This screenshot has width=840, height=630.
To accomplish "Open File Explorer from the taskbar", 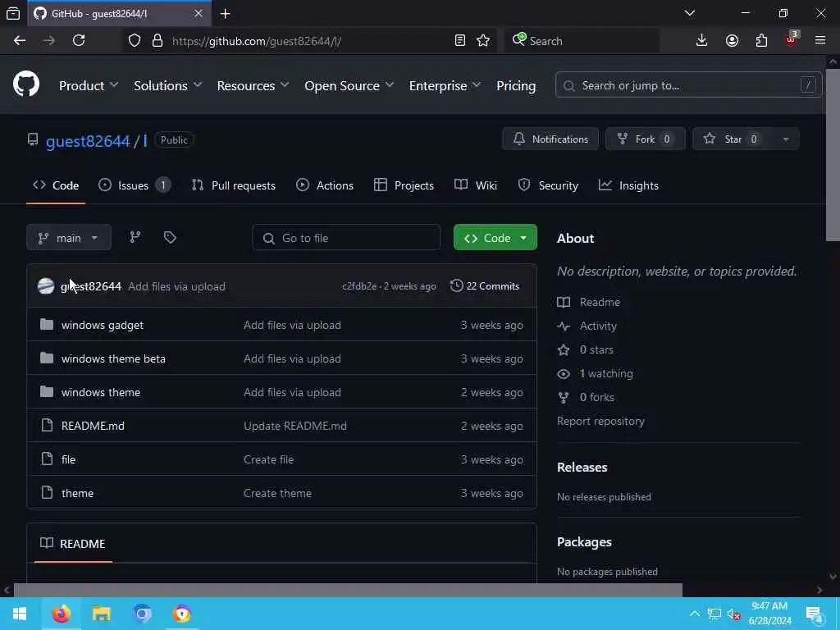I will 101,614.
